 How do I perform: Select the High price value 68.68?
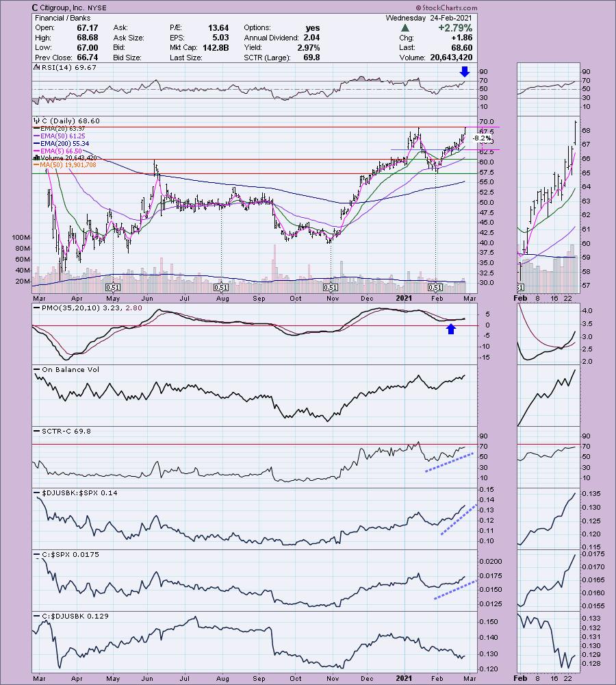[88, 38]
